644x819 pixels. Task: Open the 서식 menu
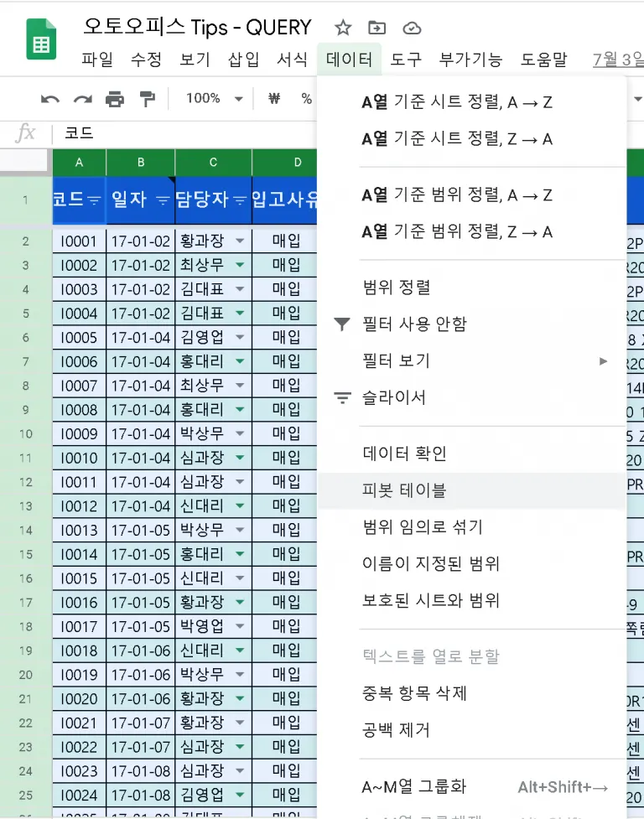(292, 59)
